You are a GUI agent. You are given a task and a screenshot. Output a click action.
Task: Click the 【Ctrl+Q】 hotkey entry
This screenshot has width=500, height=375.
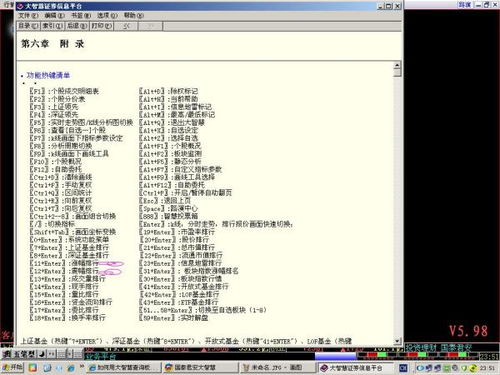60,193
